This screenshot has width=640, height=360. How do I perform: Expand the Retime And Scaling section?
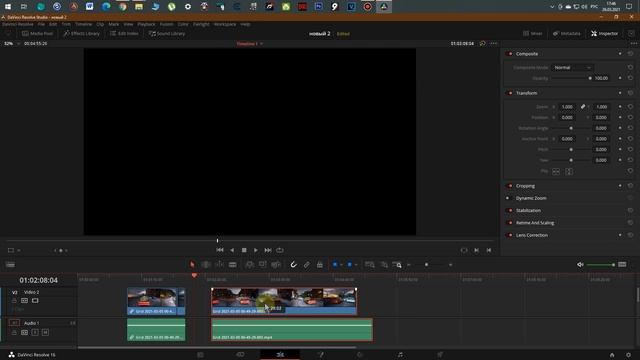tap(535, 223)
